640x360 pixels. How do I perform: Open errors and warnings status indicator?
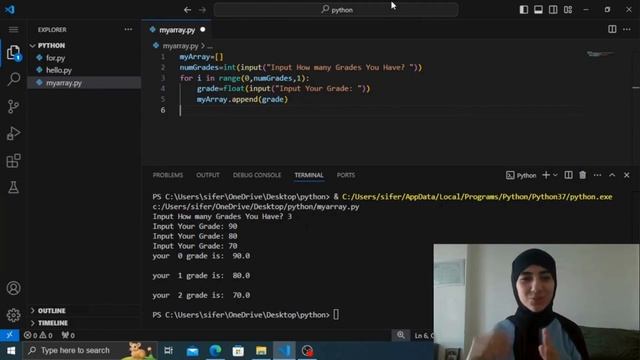38,336
